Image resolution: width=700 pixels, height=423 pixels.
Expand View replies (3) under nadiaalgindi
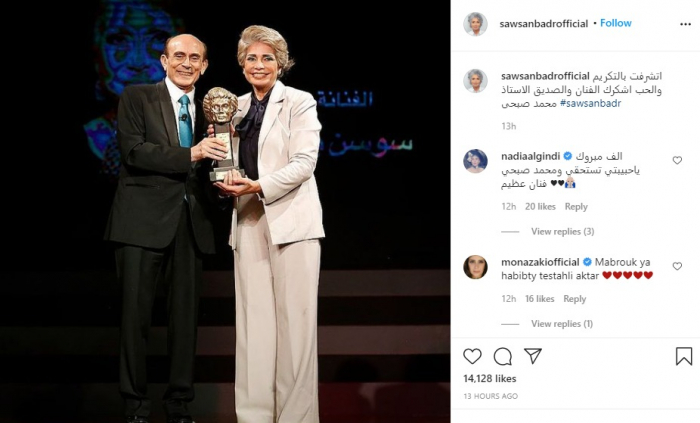coord(562,232)
